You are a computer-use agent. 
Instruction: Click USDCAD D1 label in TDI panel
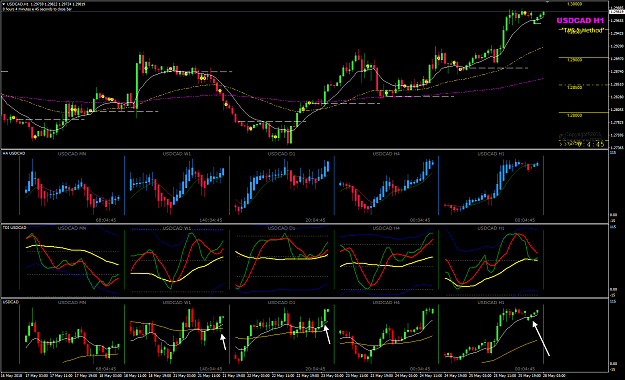click(x=281, y=228)
